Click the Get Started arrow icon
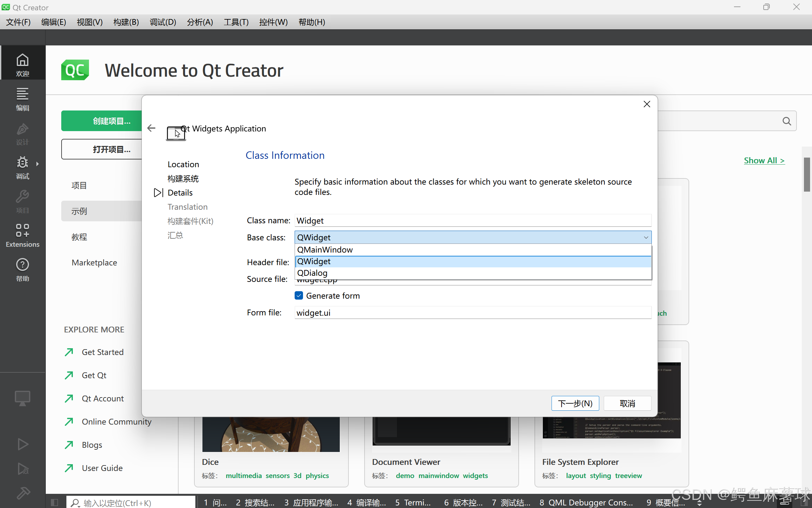812x508 pixels. (69, 352)
